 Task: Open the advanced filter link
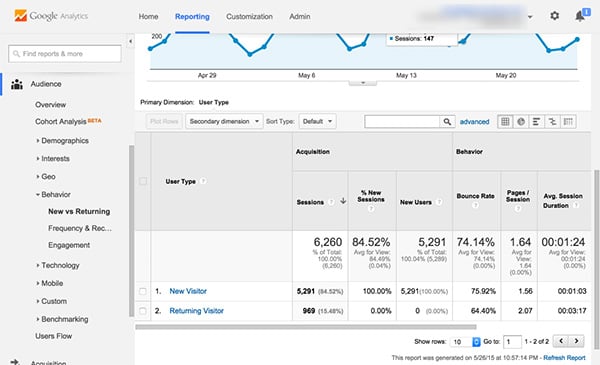474,122
